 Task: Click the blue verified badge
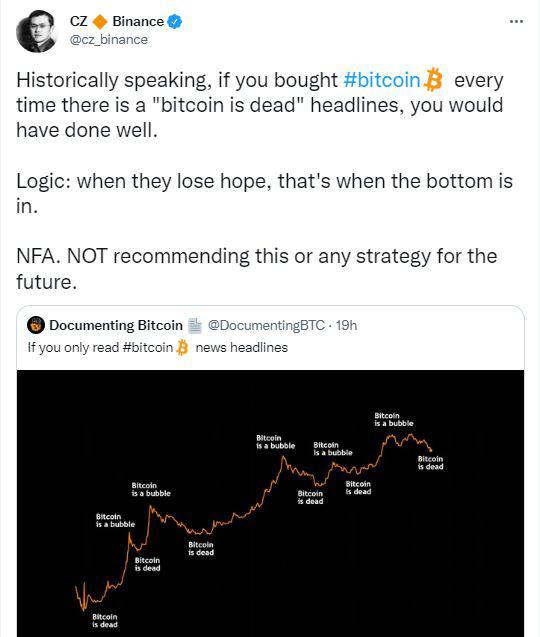[x=174, y=22]
